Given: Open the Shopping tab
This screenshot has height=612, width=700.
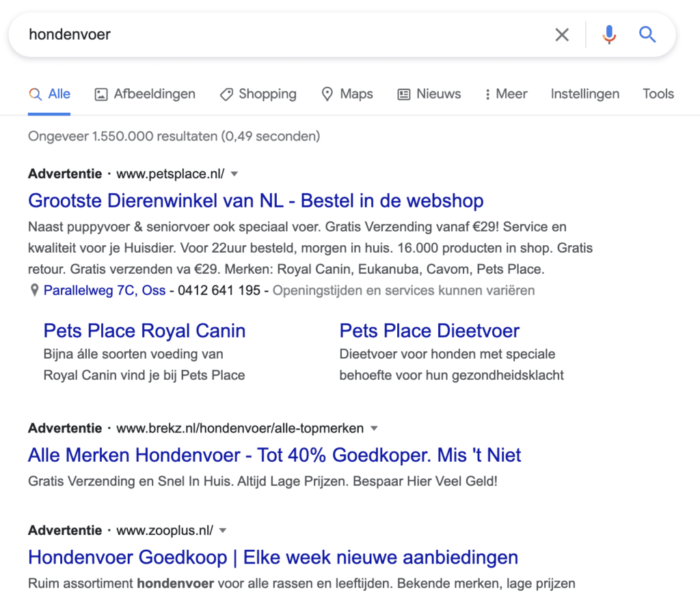Looking at the screenshot, I should point(258,94).
